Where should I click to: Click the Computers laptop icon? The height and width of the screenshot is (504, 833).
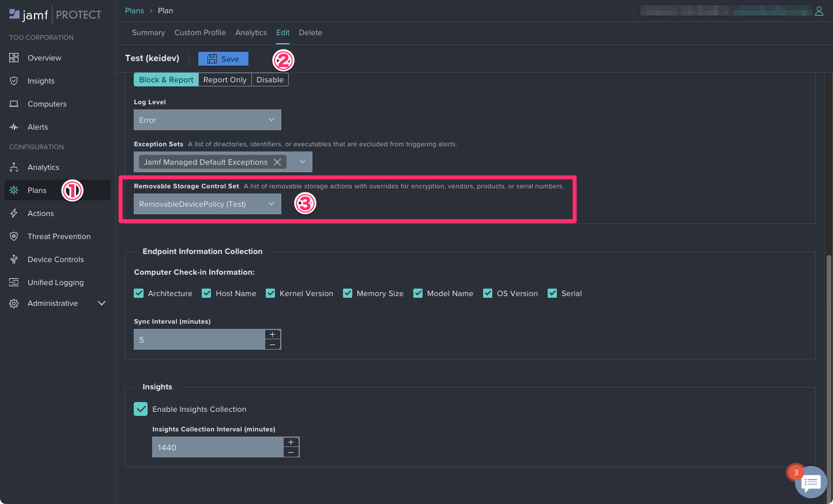14,104
